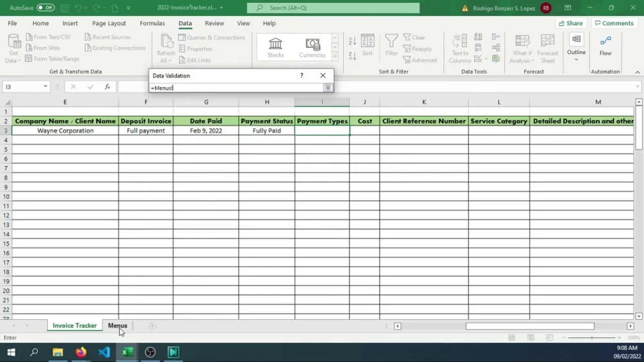The height and width of the screenshot is (362, 644).
Task: Choose the Stocks data type
Action: 275,48
